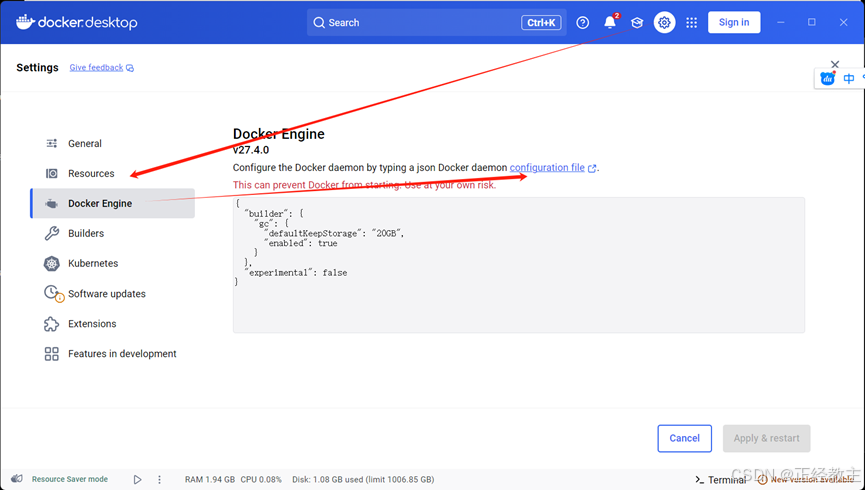Click the RAM 1.94 GB status text
Image resolution: width=865 pixels, height=490 pixels.
(x=210, y=480)
